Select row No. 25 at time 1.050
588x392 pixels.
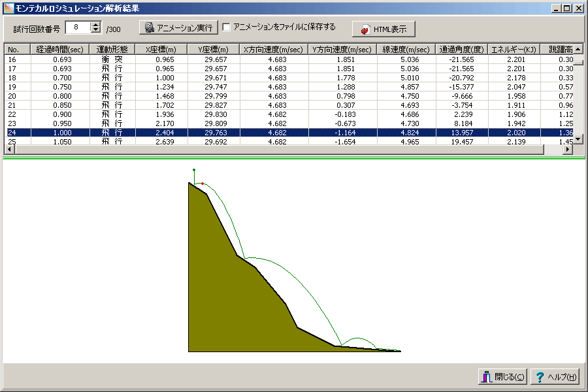coord(289,141)
